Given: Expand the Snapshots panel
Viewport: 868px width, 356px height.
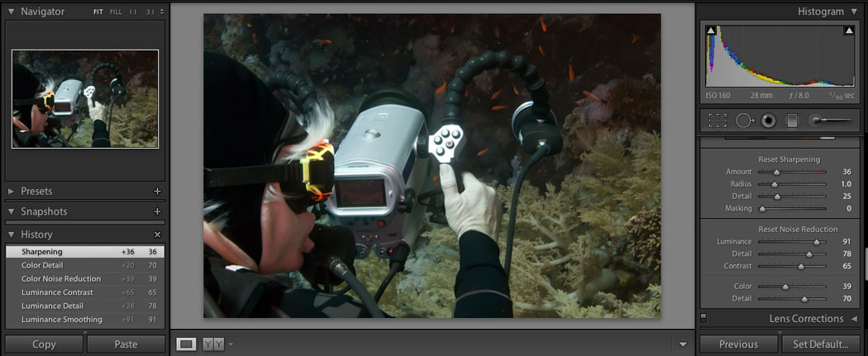Looking at the screenshot, I should pyautogui.click(x=12, y=212).
